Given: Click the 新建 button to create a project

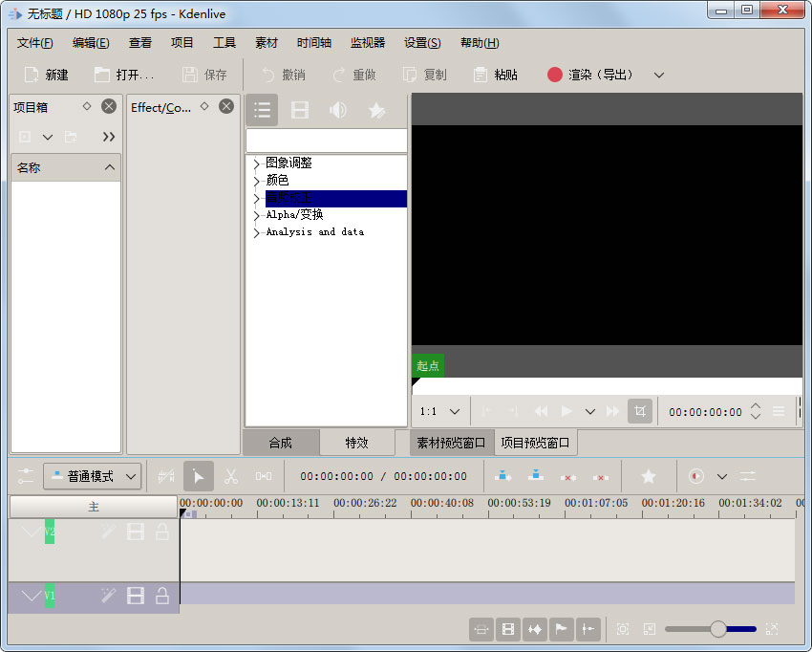Looking at the screenshot, I should click(46, 74).
